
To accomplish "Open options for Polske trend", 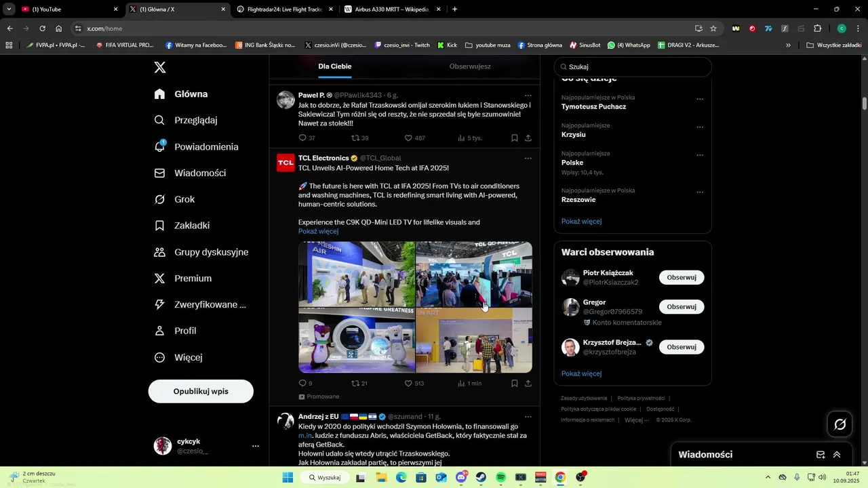I will [700, 155].
